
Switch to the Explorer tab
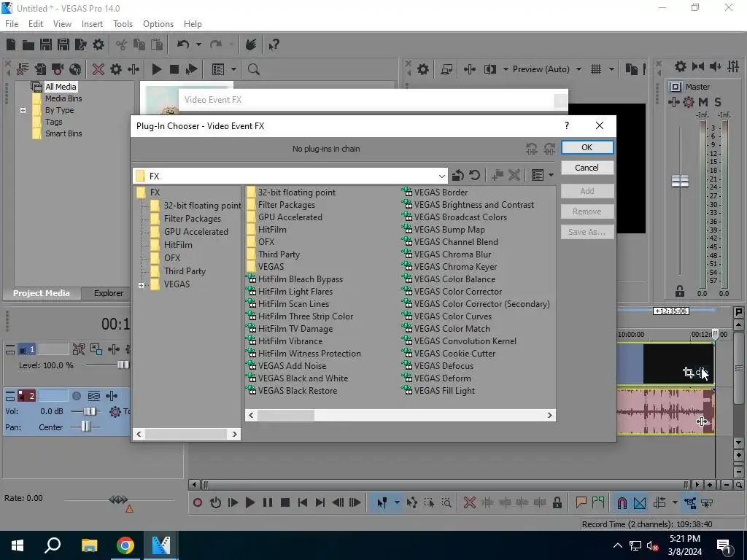click(109, 293)
